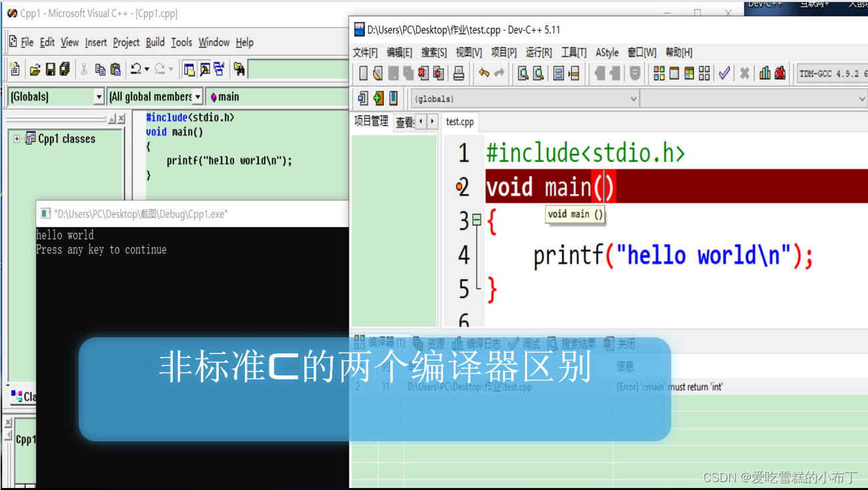
Task: Click the Close All icon in Dev-C++
Action: pyautogui.click(x=438, y=73)
